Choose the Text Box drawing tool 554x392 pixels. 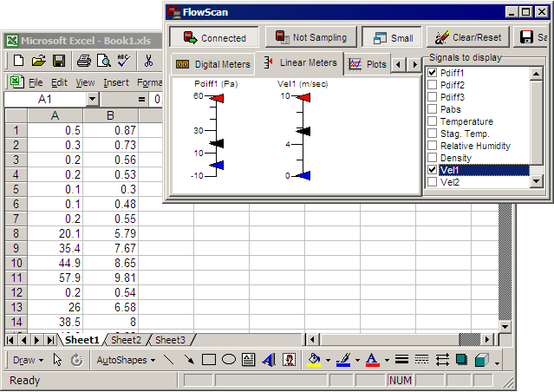pos(249,359)
